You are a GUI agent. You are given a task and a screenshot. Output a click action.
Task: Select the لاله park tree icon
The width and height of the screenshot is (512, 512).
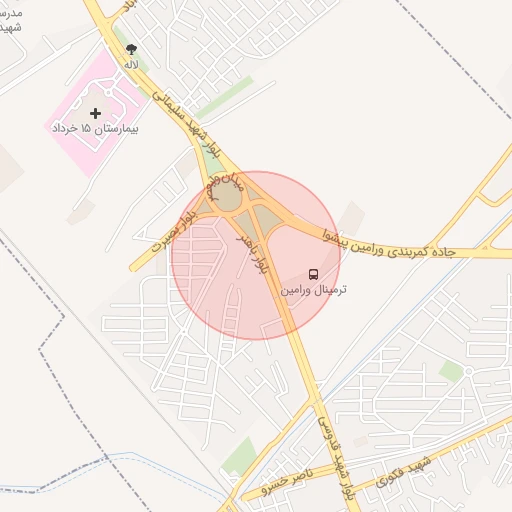pos(131,50)
